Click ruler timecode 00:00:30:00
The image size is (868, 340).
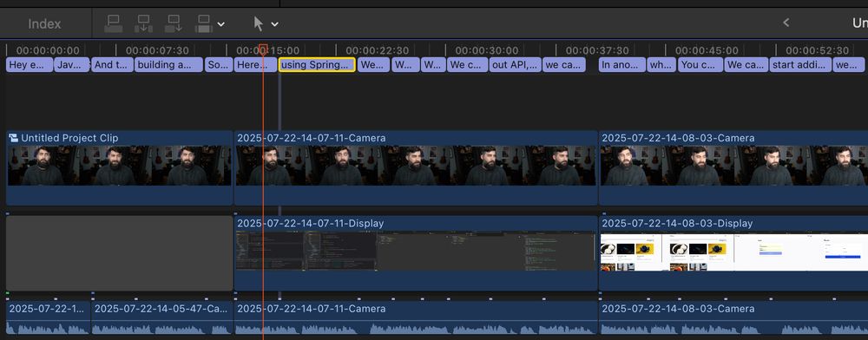click(487, 50)
